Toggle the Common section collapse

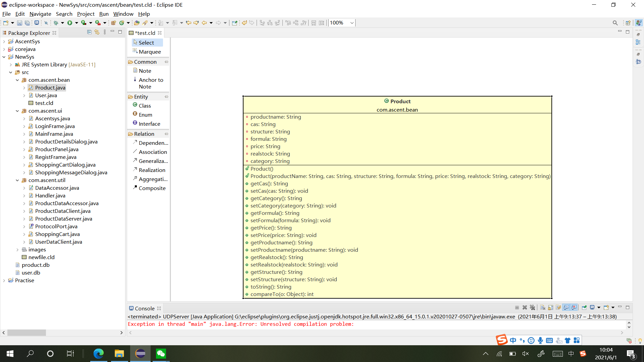point(145,61)
